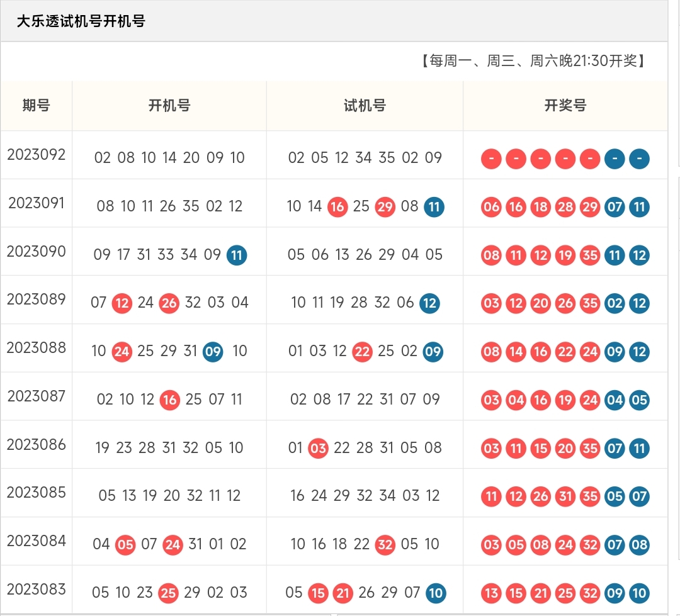Click red ball 15 in 2023086 开奖号
680x616 pixels.
[x=541, y=449]
